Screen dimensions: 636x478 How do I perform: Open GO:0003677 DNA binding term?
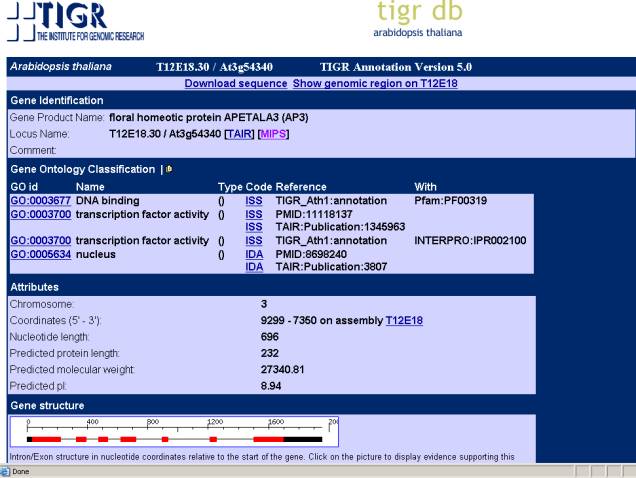(40, 201)
